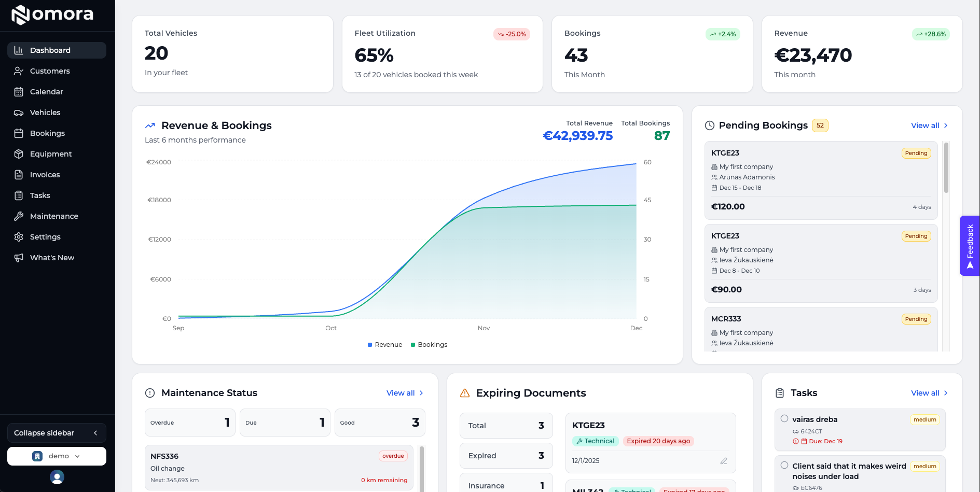Open the MCR333 pending booking
980x492 pixels.
click(x=821, y=329)
